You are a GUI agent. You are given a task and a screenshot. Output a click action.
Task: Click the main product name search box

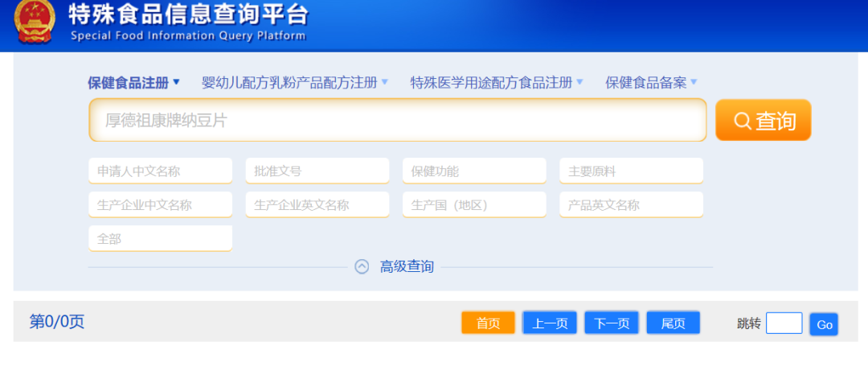click(x=398, y=121)
